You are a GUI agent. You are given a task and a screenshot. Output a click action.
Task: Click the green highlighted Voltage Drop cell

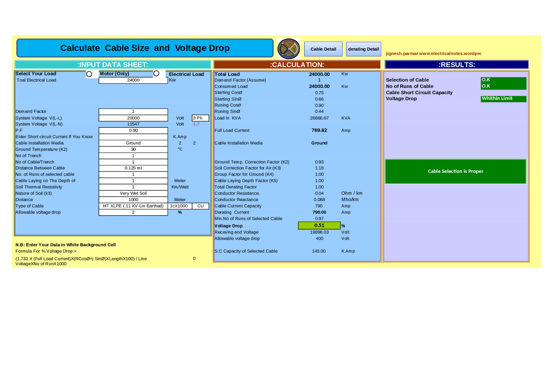(319, 225)
